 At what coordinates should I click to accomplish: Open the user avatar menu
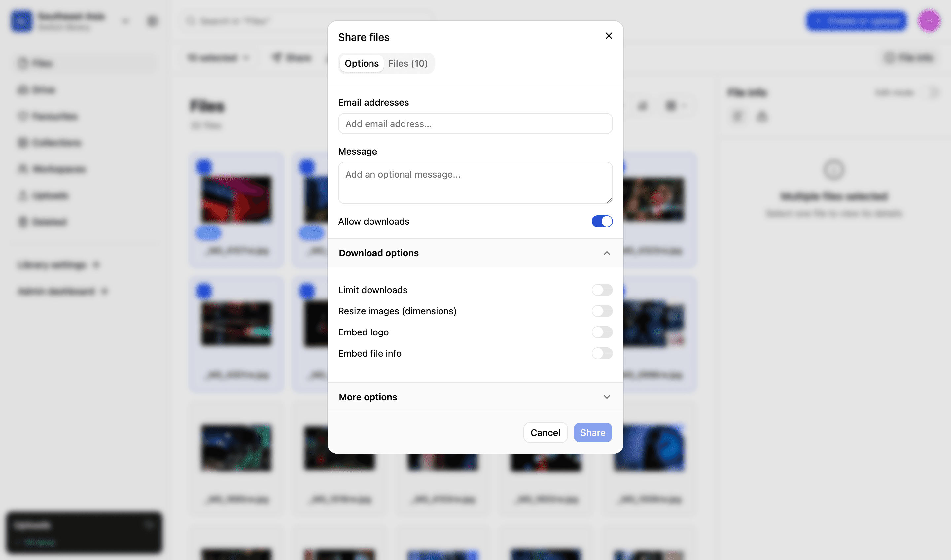click(929, 21)
